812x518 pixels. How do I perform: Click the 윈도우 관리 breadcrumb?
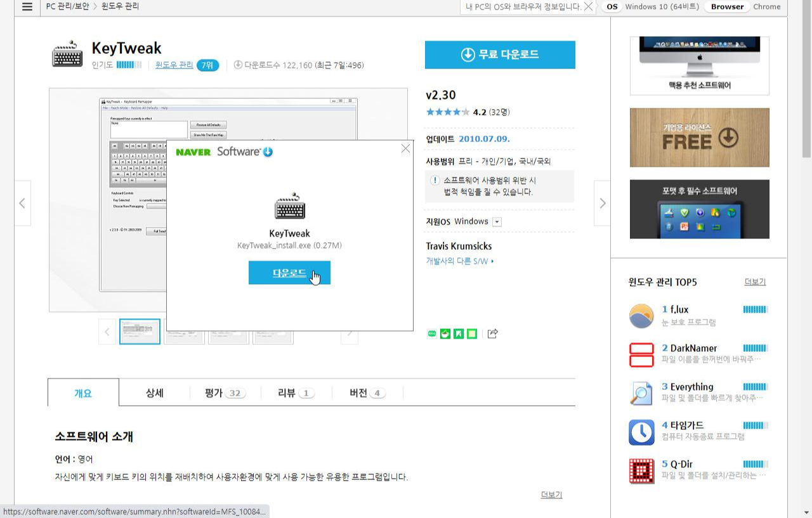[x=121, y=6]
